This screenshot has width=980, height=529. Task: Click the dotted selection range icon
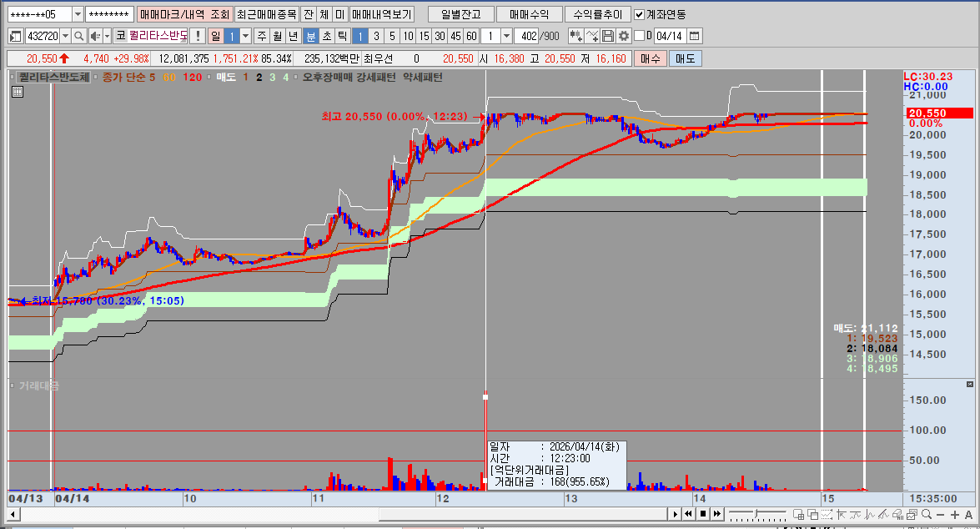(827, 514)
